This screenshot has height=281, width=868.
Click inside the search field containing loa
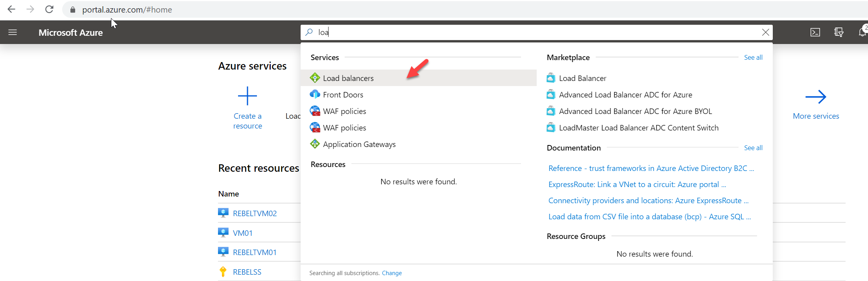512,32
